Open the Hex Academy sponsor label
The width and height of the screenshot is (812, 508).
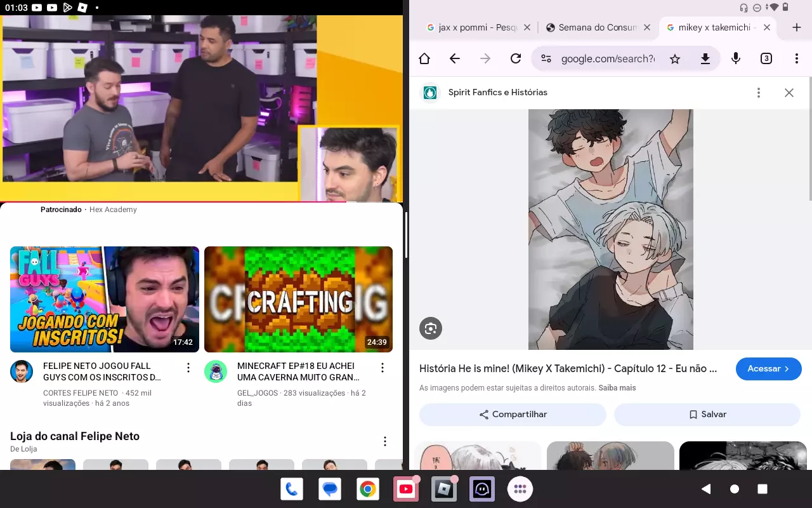click(x=113, y=210)
